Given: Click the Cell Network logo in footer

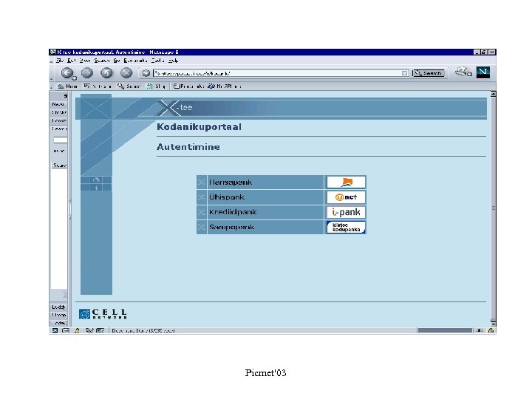Looking at the screenshot, I should 103,314.
